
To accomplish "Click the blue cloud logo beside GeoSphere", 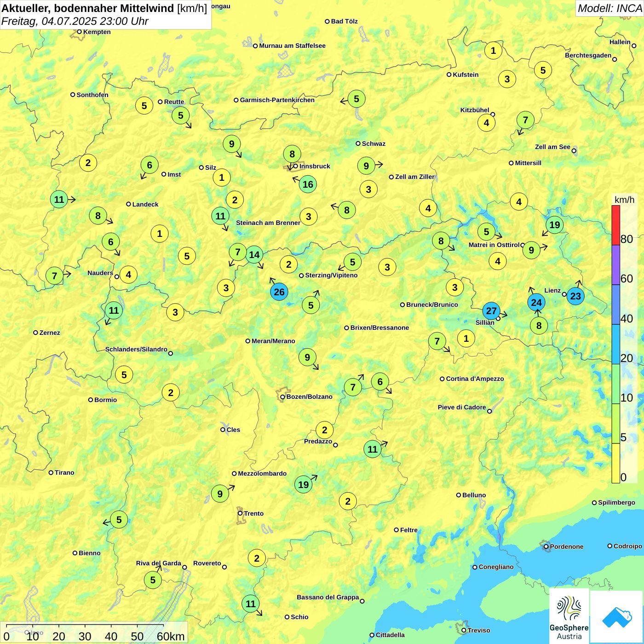I will (x=616, y=617).
